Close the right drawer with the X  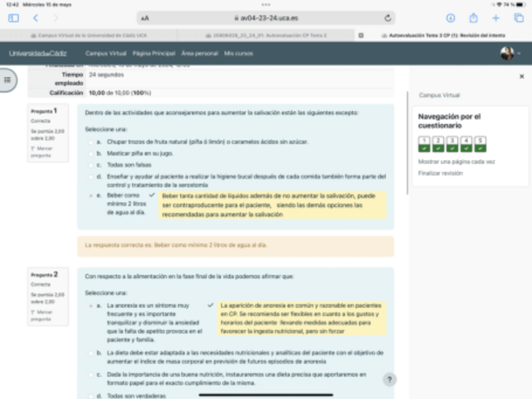(522, 77)
